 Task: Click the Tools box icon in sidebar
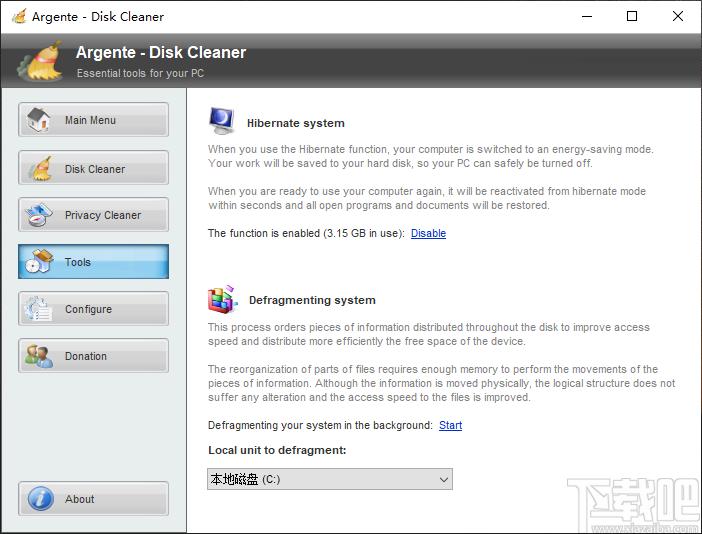(x=39, y=261)
